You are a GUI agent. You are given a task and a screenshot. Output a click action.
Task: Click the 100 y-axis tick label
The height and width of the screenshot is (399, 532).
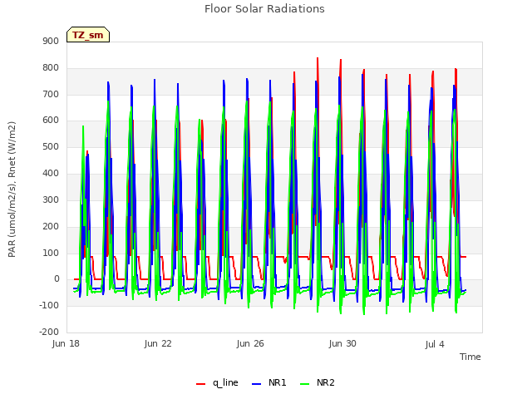coord(51,253)
